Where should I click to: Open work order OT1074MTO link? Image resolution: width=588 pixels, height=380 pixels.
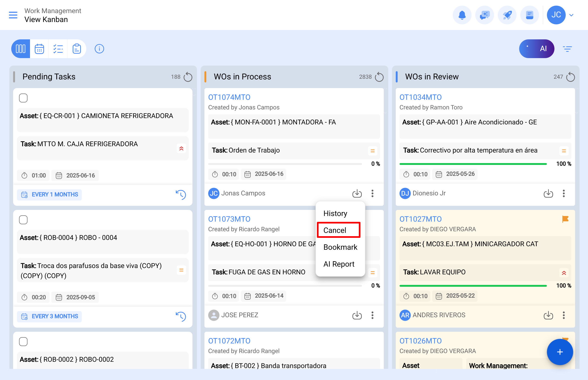point(229,97)
